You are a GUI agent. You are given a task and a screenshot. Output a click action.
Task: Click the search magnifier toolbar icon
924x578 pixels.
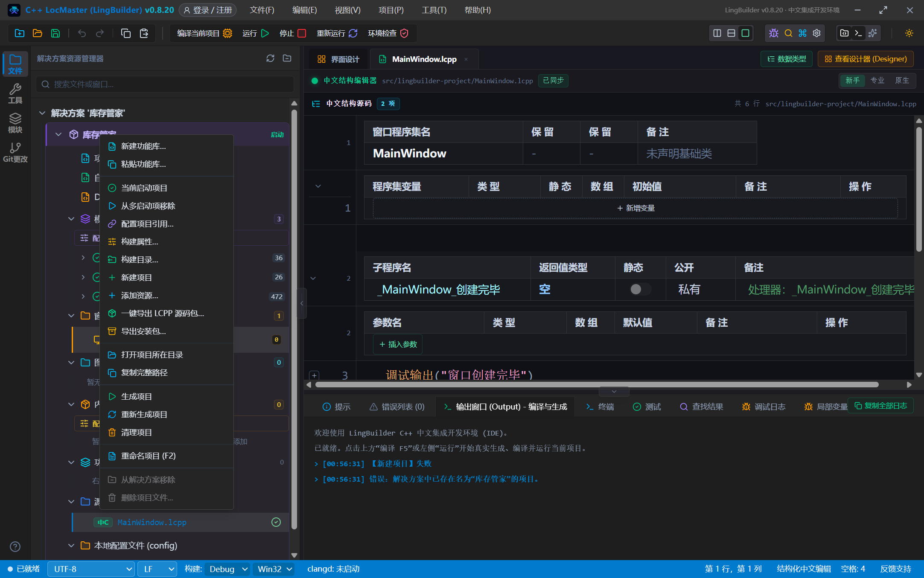(x=788, y=33)
